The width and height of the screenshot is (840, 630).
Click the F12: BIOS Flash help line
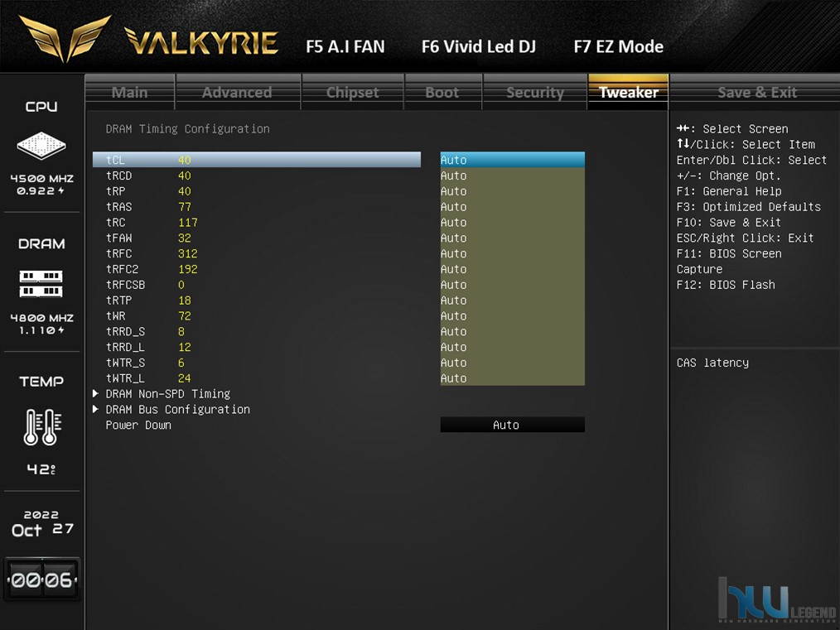pyautogui.click(x=726, y=285)
